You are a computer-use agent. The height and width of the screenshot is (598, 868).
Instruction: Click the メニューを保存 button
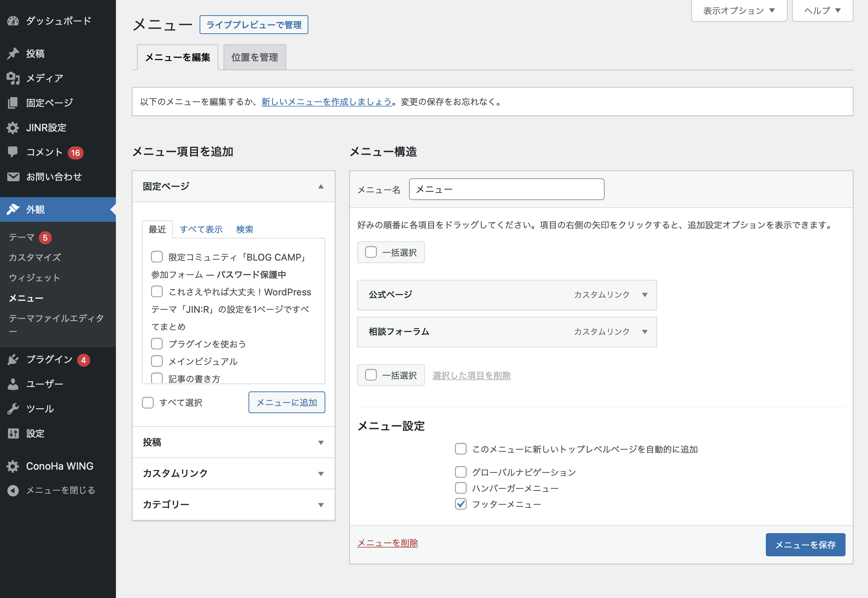click(805, 545)
